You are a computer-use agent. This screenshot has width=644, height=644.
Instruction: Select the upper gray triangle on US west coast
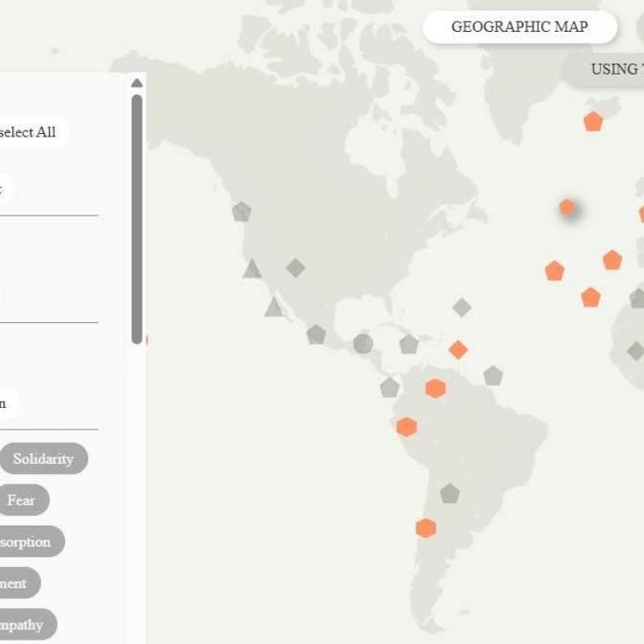(252, 269)
